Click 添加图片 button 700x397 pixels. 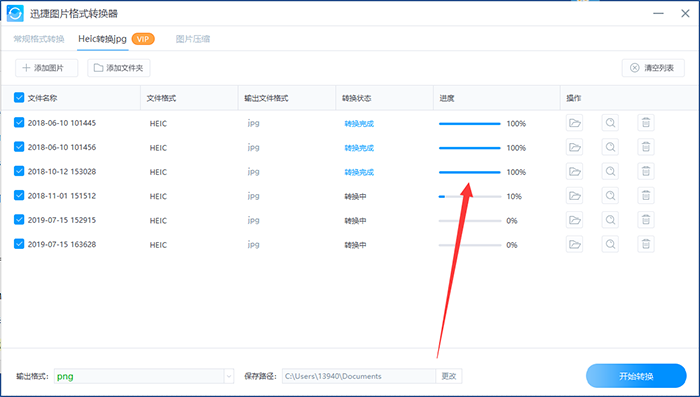46,68
